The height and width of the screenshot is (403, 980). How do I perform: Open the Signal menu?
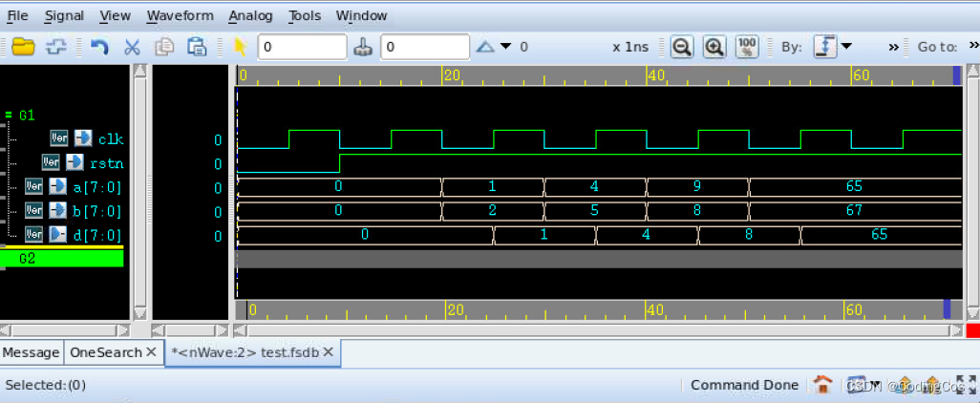coord(64,15)
